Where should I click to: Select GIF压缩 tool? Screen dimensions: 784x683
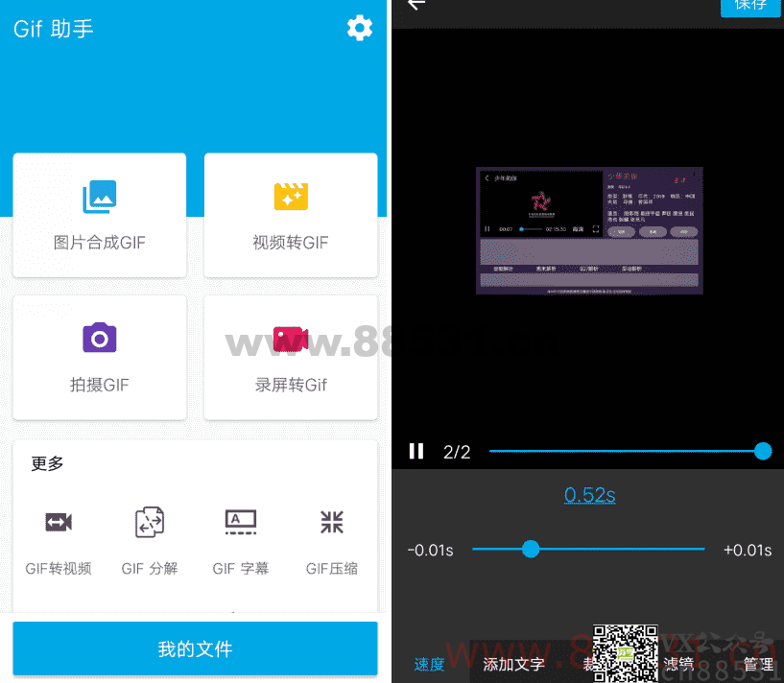[x=331, y=543]
